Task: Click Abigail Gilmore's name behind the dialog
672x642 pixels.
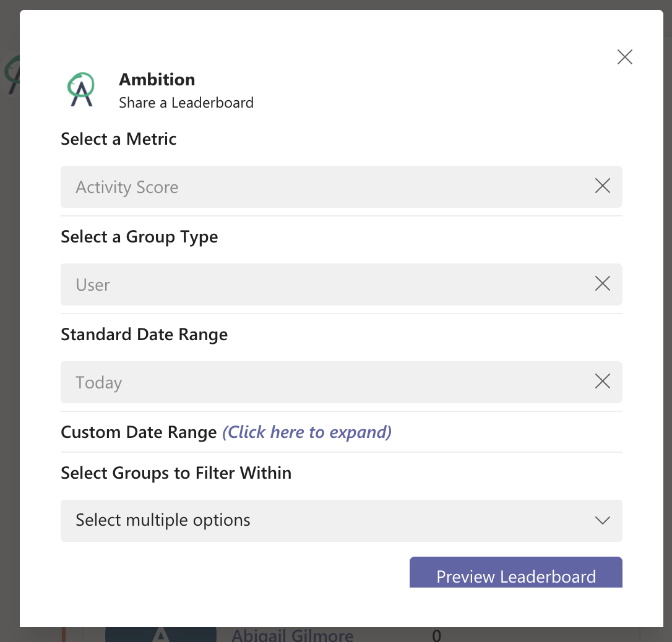Action: click(292, 635)
